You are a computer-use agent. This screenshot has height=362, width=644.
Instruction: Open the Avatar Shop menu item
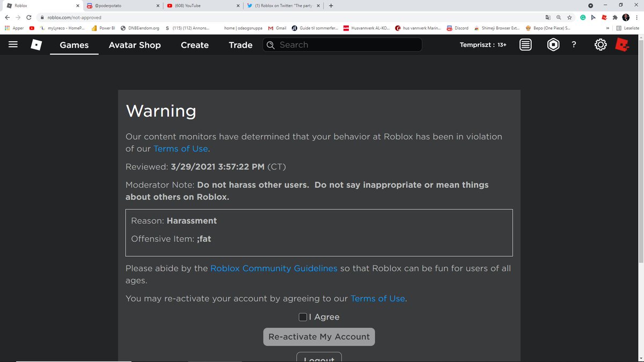[x=135, y=45]
